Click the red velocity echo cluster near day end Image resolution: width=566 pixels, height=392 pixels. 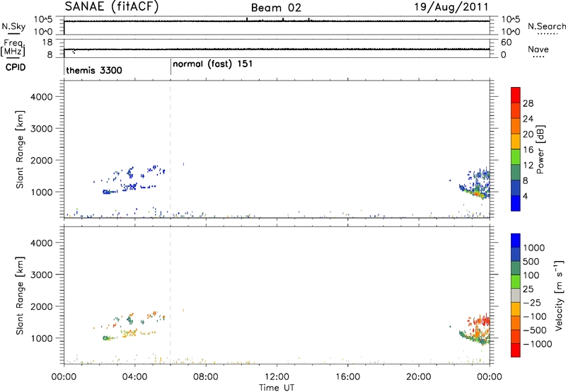[x=479, y=320]
